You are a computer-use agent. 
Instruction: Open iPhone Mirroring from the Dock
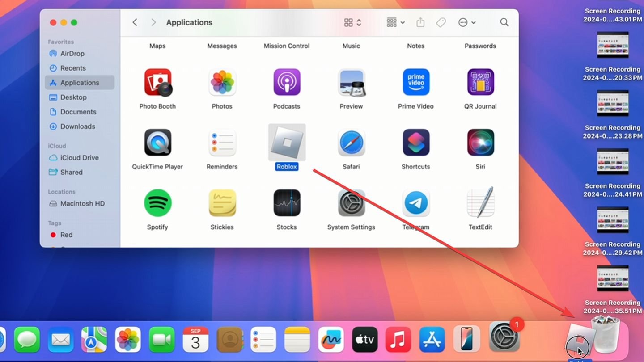pyautogui.click(x=466, y=340)
